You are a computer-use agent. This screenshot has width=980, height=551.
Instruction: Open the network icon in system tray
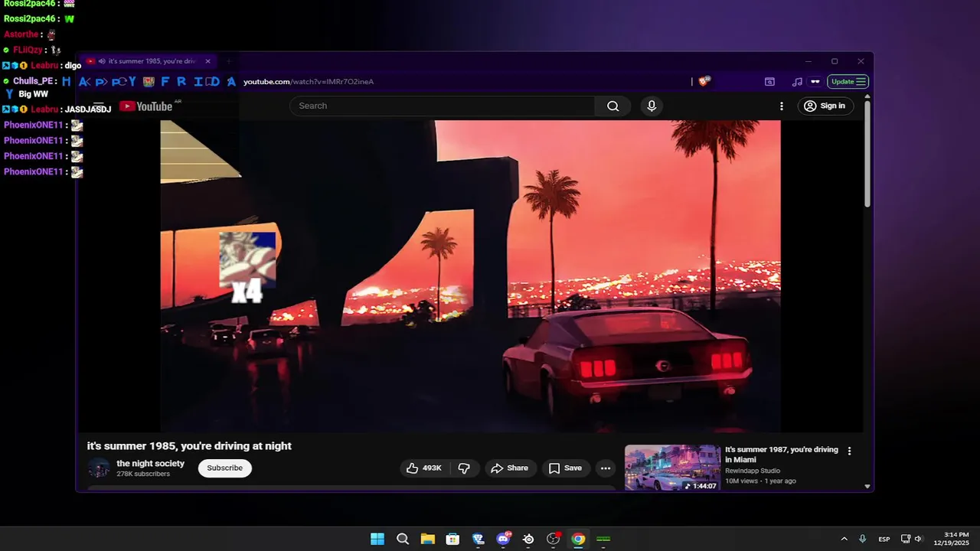click(x=906, y=539)
